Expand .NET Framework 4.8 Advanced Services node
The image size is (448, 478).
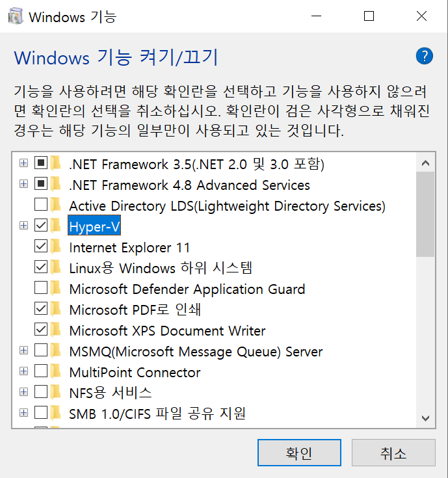[23, 184]
